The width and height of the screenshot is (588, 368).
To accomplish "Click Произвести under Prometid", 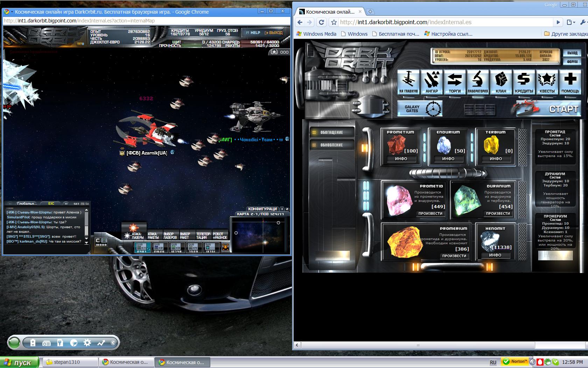I will [430, 213].
